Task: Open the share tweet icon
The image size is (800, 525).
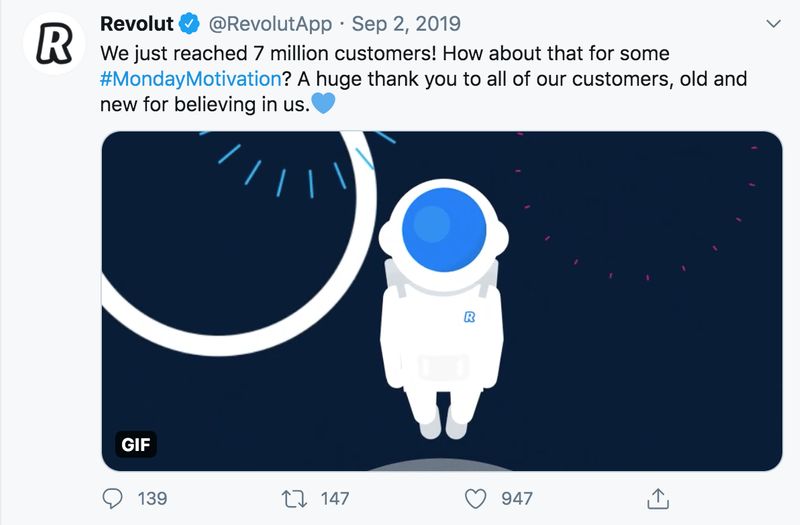Action: click(658, 497)
